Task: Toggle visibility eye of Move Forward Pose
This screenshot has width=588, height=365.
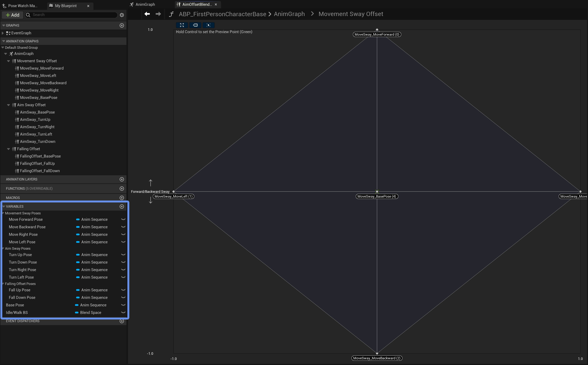Action: coord(123,219)
